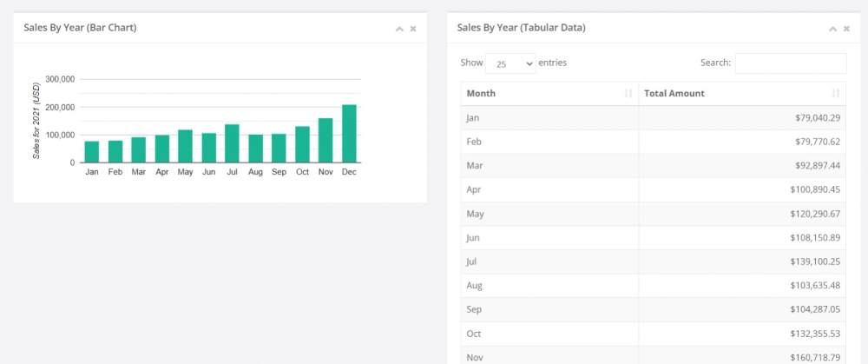
Task: Click the $108,150.89 amount cell
Action: click(742, 238)
